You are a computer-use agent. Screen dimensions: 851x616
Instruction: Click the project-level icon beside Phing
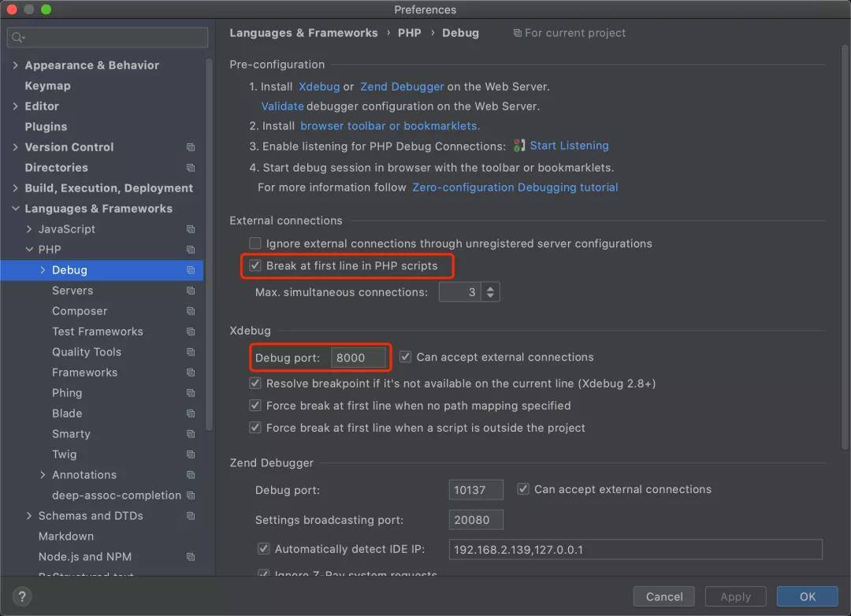point(191,393)
